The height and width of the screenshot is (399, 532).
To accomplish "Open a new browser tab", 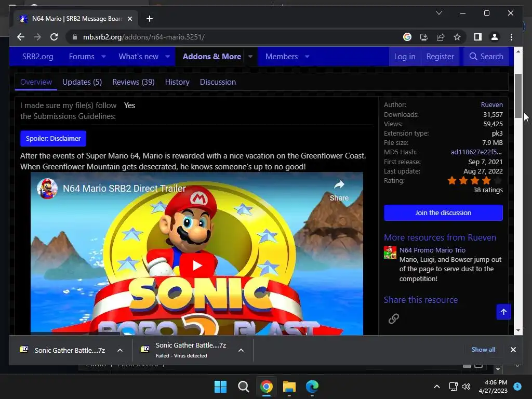I will [150, 19].
